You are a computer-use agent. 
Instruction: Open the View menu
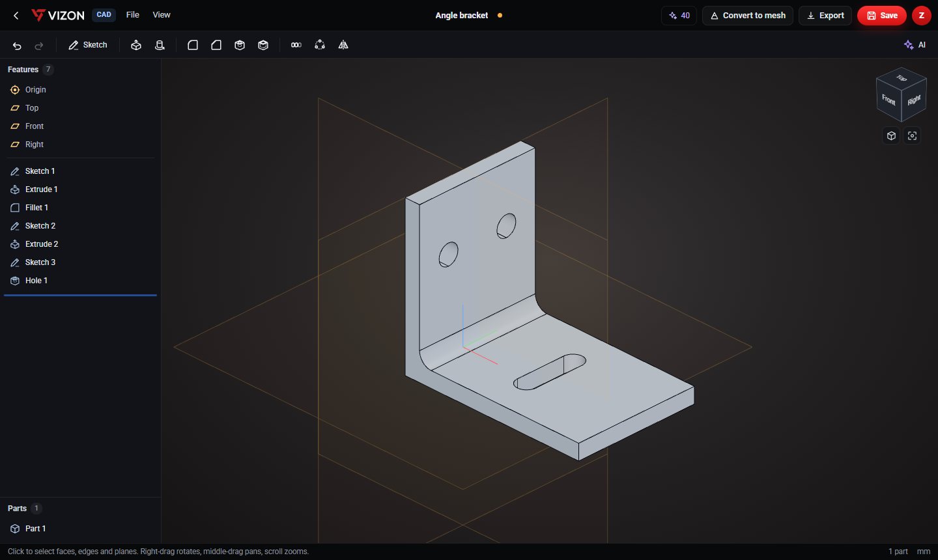point(162,15)
